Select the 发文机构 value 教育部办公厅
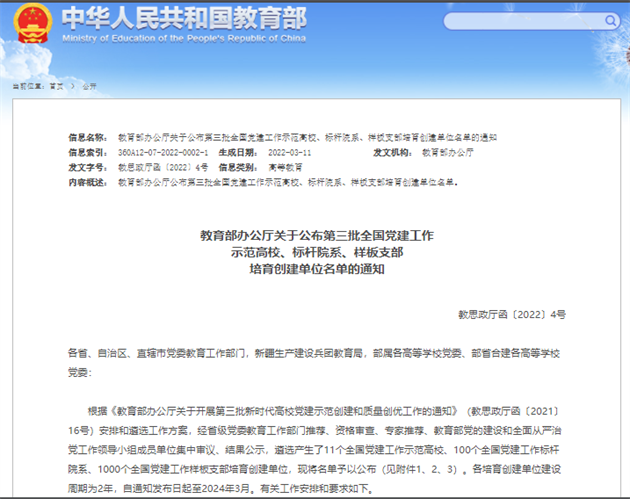The height and width of the screenshot is (499, 630). click(448, 153)
